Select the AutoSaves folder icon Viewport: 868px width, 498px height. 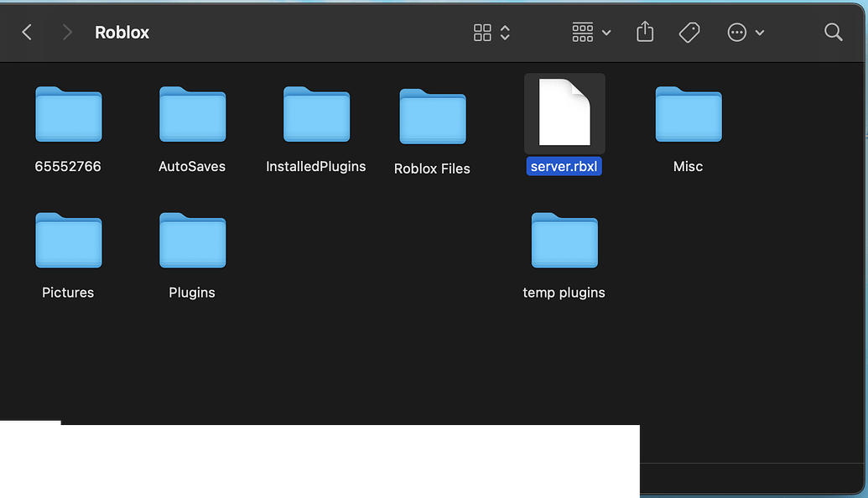[x=193, y=114]
